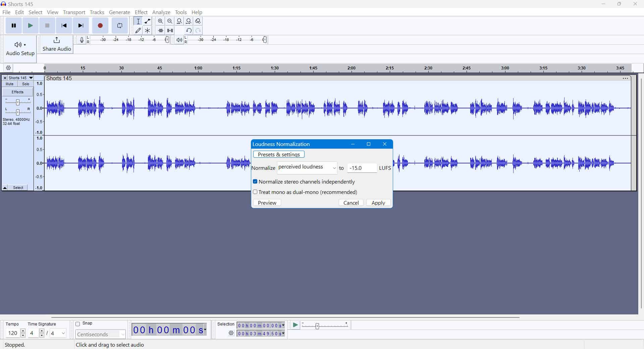
Task: Click the Preview button
Action: [267, 202]
